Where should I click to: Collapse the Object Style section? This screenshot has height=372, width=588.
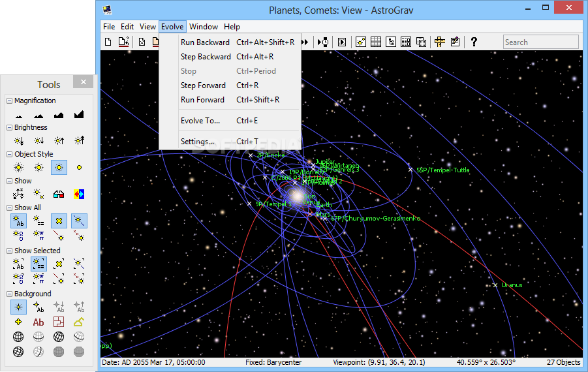(x=9, y=154)
